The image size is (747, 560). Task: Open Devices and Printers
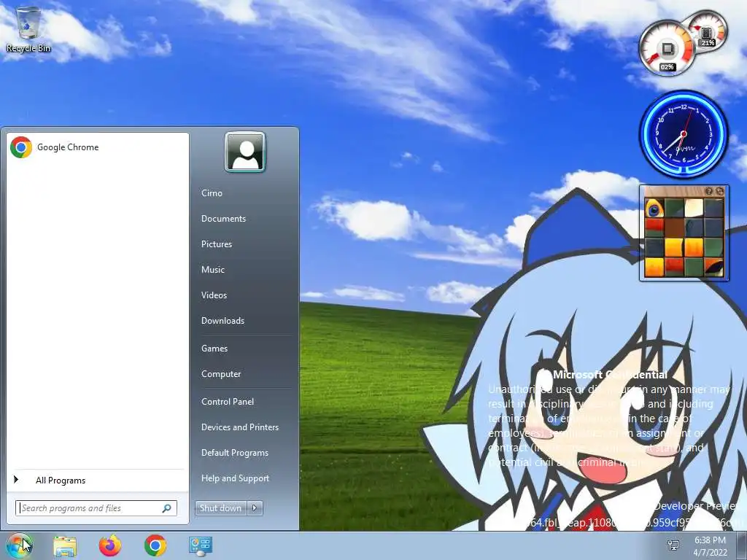click(239, 427)
